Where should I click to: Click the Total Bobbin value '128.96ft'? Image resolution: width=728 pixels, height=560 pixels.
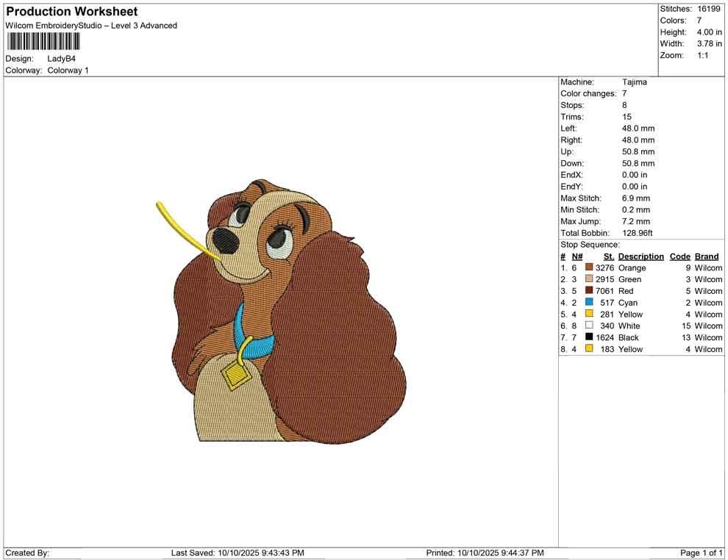pos(638,233)
